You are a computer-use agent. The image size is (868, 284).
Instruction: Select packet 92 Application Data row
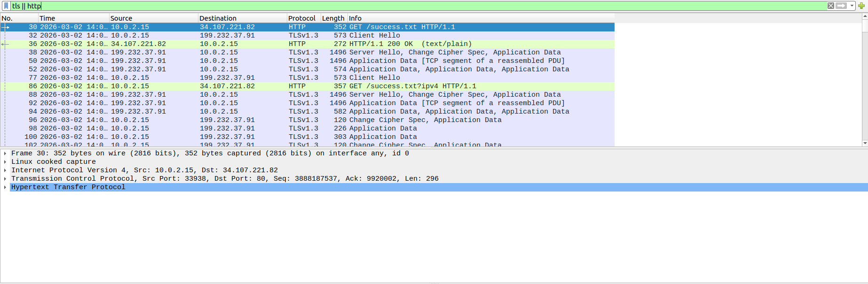[x=308, y=103]
